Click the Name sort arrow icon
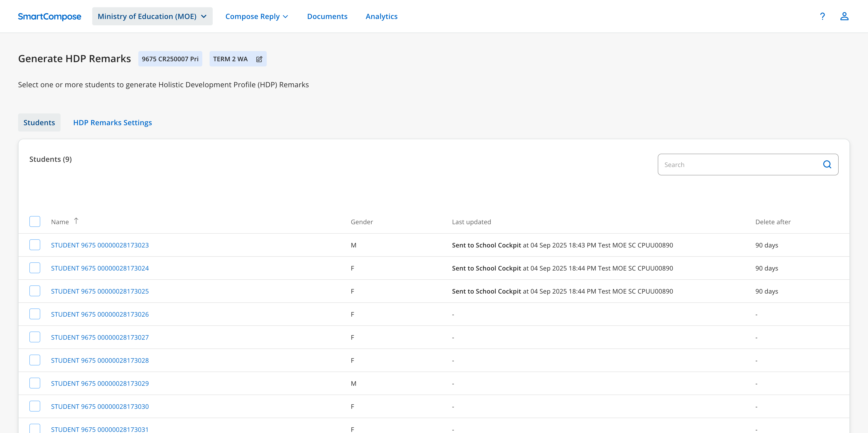Image resolution: width=868 pixels, height=433 pixels. (76, 221)
